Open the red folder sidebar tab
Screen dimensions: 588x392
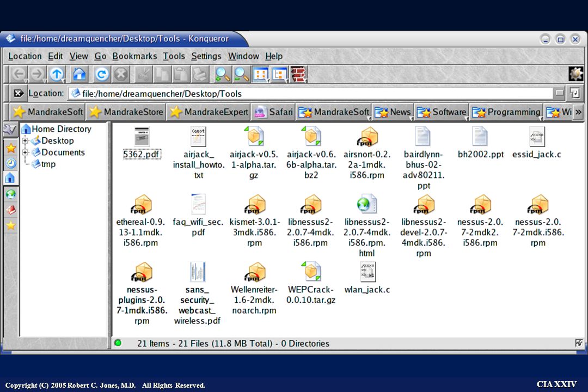point(11,209)
